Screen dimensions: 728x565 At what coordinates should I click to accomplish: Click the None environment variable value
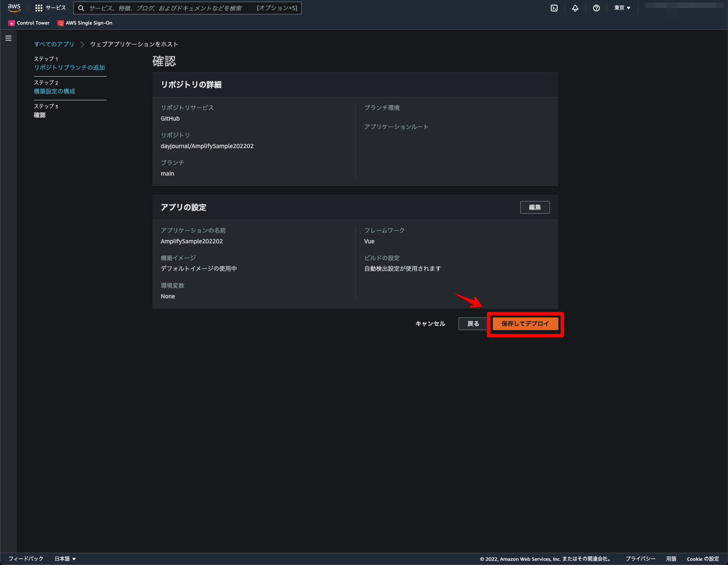168,296
